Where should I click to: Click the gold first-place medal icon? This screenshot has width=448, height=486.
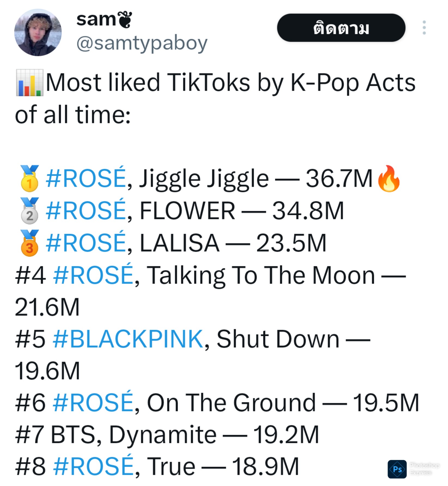(29, 178)
